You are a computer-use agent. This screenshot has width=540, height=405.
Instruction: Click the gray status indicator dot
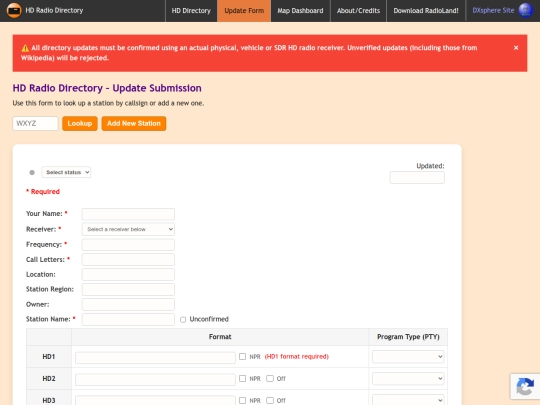click(x=32, y=173)
